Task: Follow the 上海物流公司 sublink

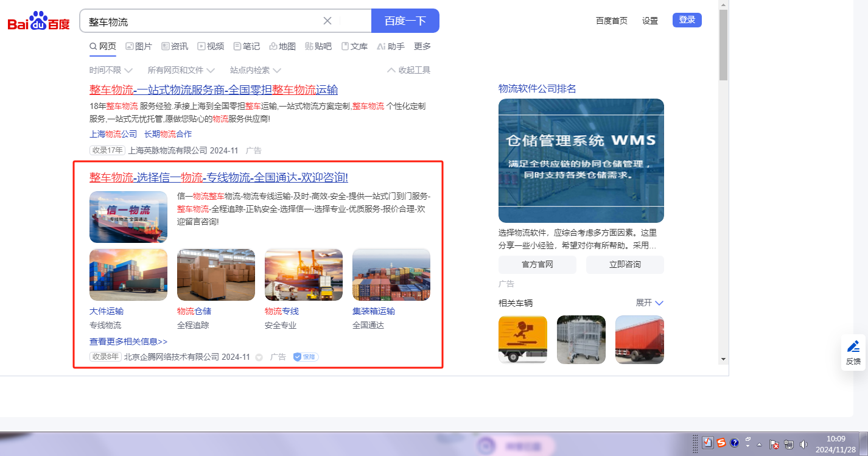Action: (113, 134)
